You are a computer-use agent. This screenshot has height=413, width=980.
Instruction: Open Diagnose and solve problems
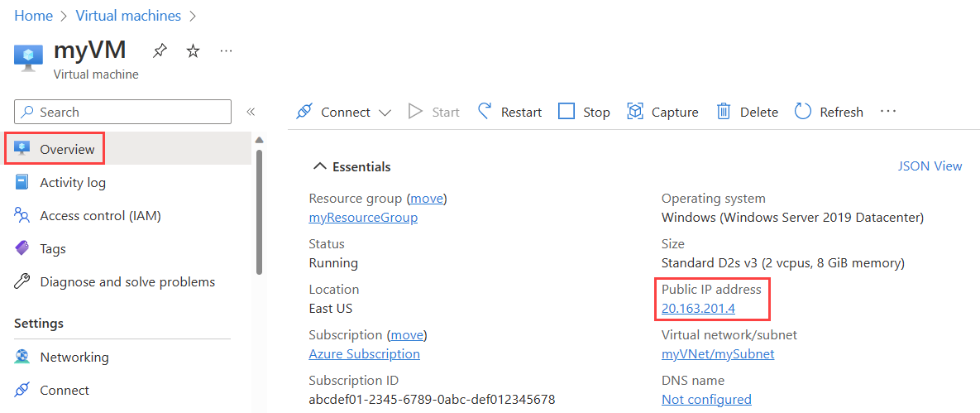pyautogui.click(x=127, y=282)
